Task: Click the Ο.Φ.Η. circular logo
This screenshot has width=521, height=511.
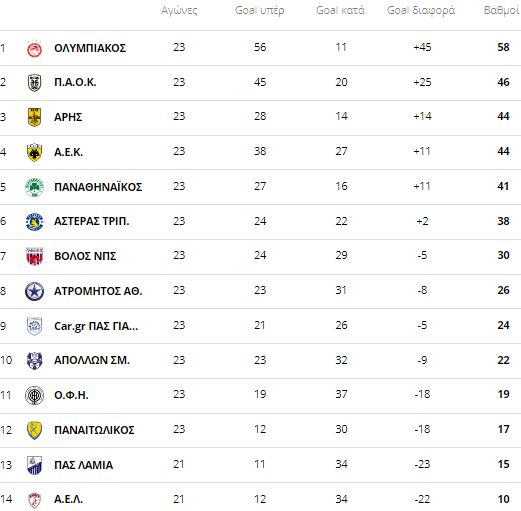Action: coord(34,396)
